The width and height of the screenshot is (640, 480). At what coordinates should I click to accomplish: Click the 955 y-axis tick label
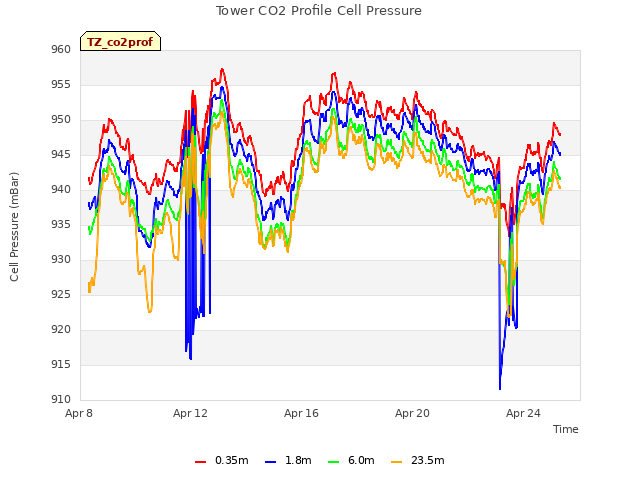[x=61, y=84]
